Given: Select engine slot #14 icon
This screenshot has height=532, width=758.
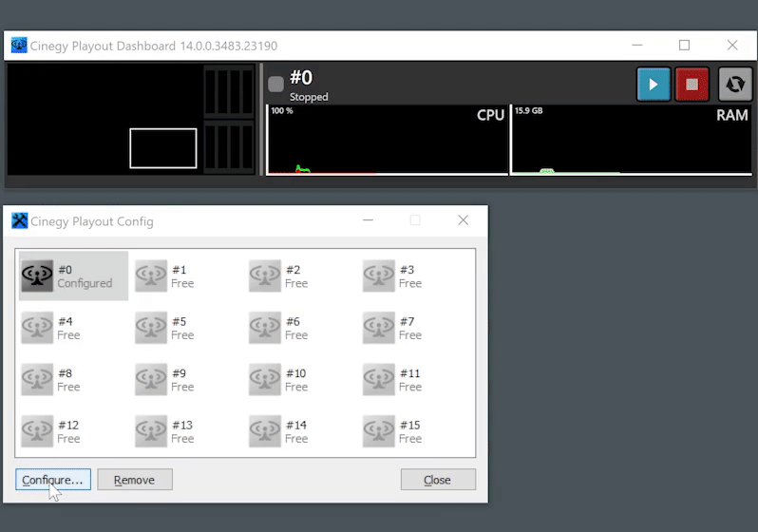Looking at the screenshot, I should tap(265, 431).
